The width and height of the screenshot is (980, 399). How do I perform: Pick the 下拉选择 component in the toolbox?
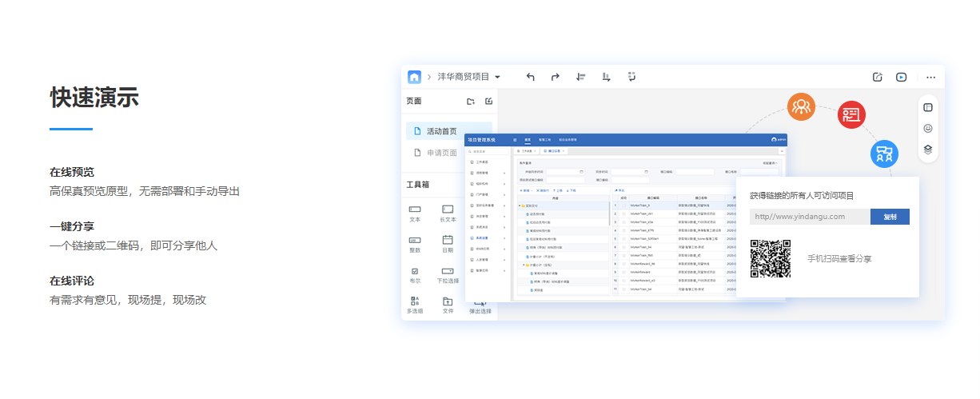448,275
